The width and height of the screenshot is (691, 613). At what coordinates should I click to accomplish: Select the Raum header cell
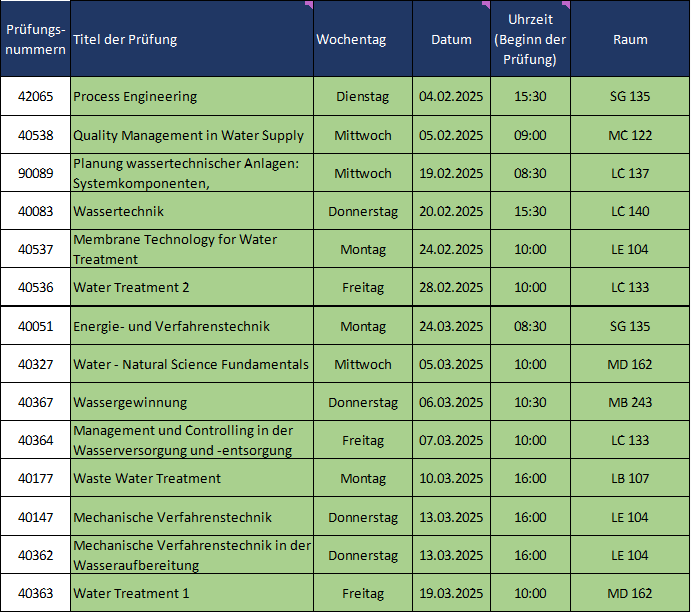629,40
